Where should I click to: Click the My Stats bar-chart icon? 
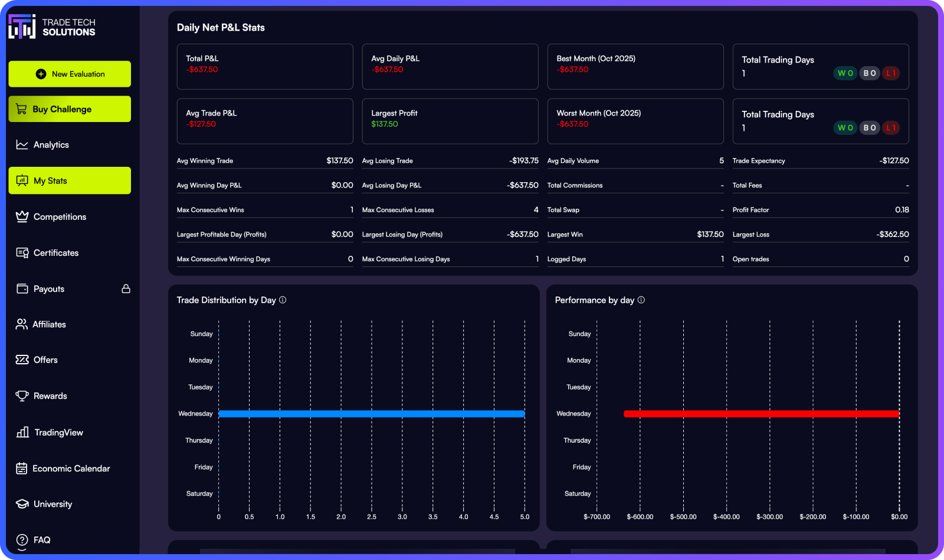click(22, 180)
